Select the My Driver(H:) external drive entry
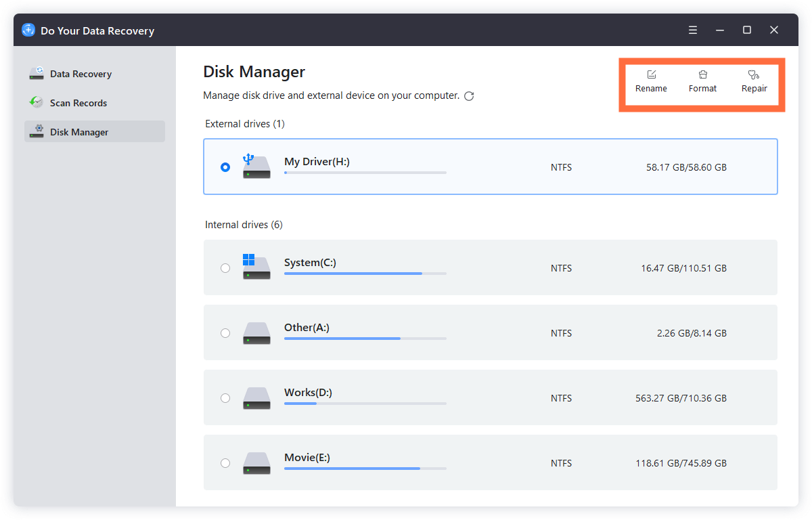 (x=491, y=167)
